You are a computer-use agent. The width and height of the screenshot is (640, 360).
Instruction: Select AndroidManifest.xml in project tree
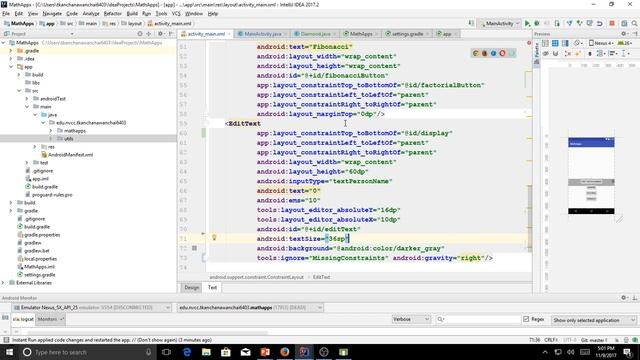pyautogui.click(x=70, y=155)
